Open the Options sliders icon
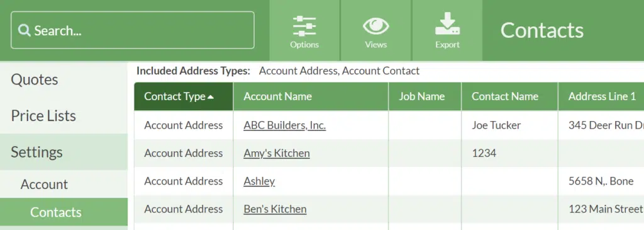This screenshot has height=230, width=644. 304,26
